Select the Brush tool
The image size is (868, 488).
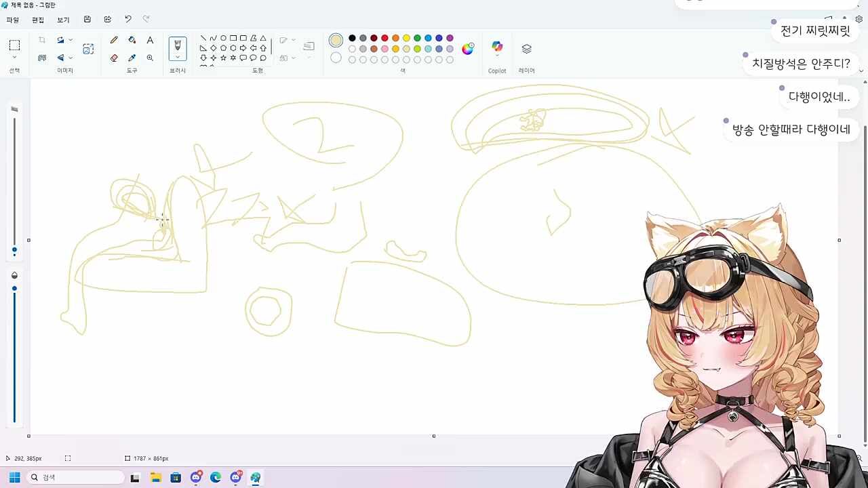click(x=178, y=45)
